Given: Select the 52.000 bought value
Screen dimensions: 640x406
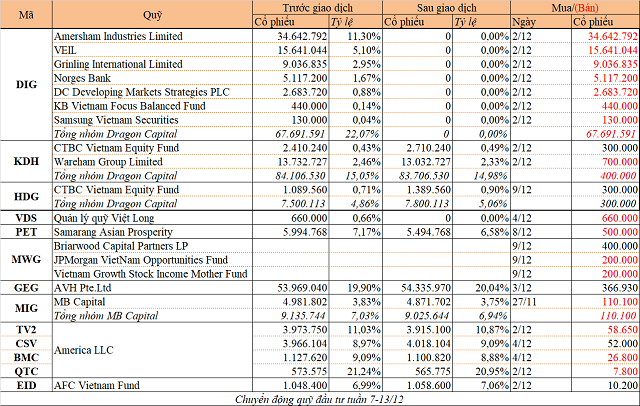Looking at the screenshot, I should pos(623,344).
